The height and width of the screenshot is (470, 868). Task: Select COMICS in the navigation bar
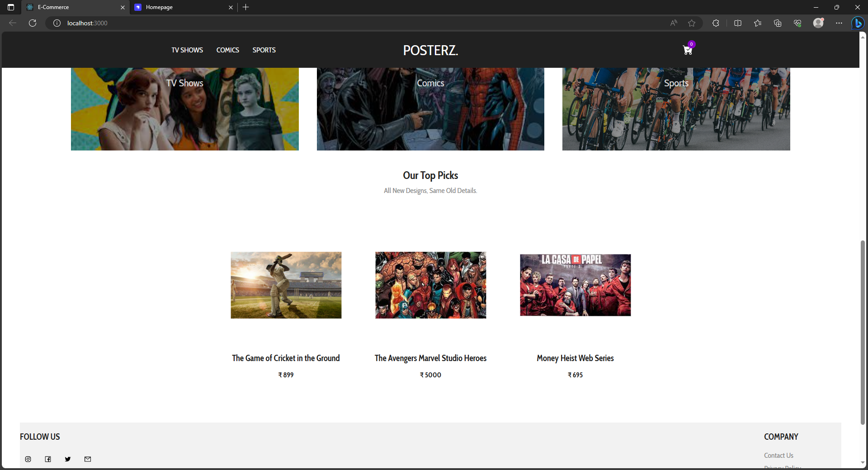click(x=227, y=50)
